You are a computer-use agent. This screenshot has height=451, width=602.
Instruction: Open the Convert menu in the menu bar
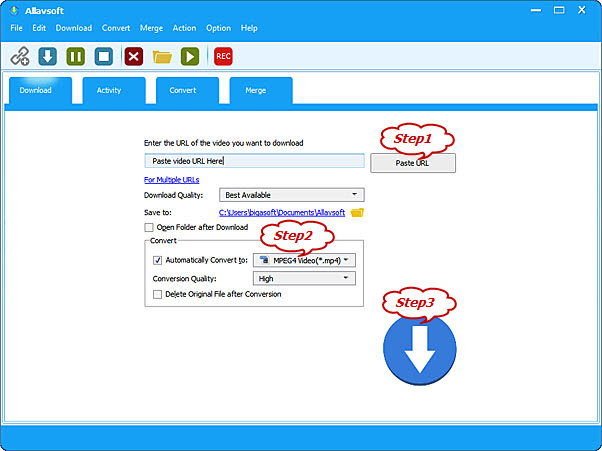[x=116, y=28]
